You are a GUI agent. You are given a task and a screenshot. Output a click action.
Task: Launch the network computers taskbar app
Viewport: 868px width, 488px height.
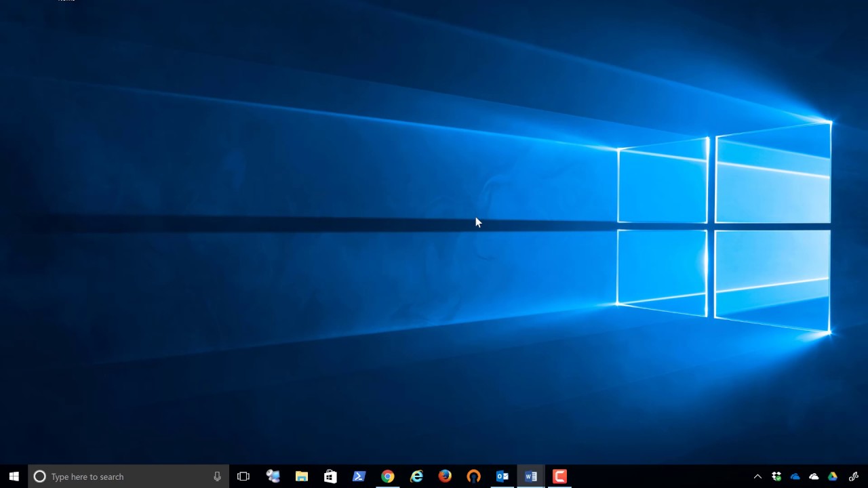pos(273,476)
